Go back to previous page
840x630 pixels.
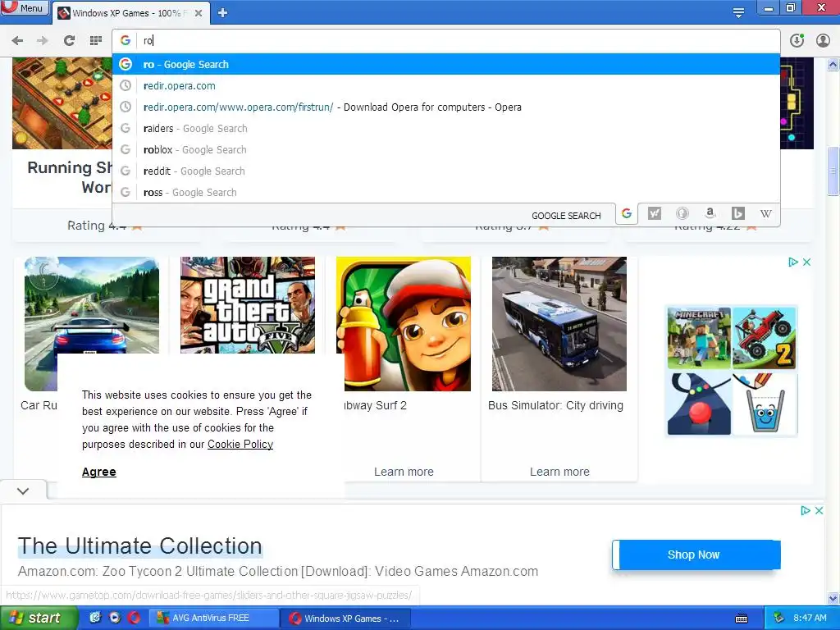17,40
